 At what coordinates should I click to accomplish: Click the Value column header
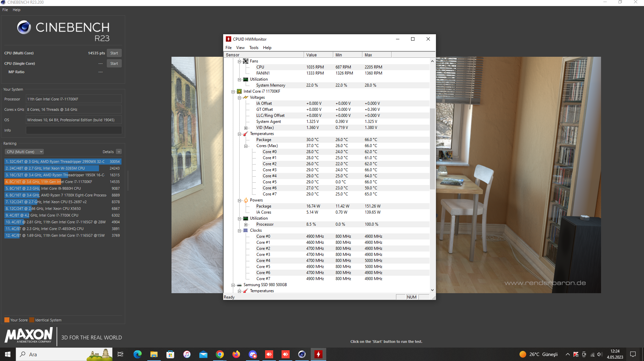(x=318, y=55)
